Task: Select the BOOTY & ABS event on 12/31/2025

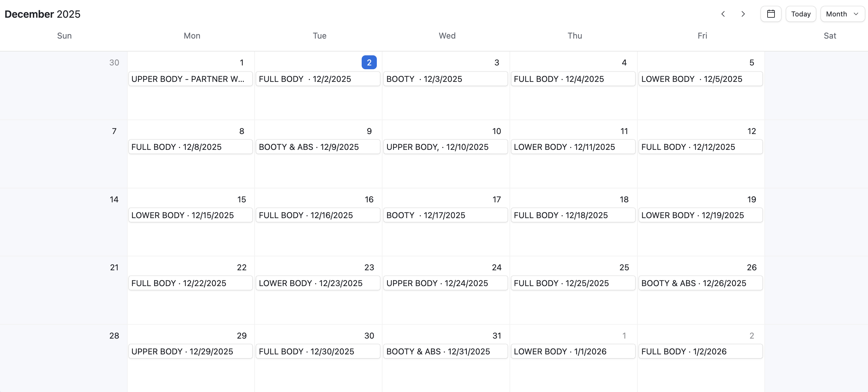Action: click(445, 351)
